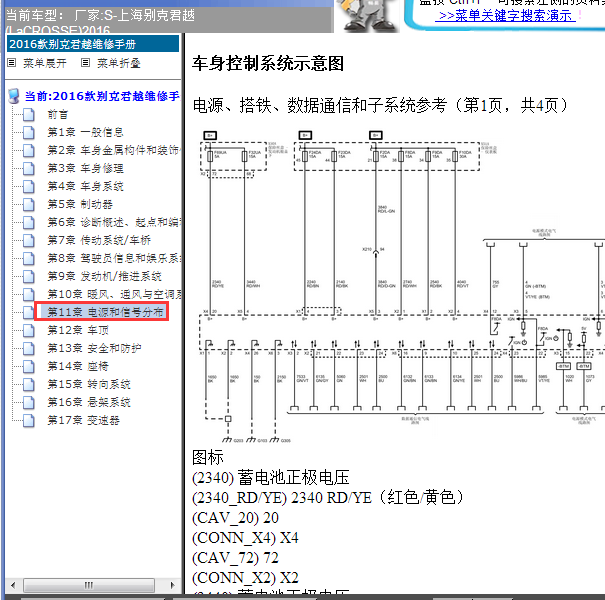This screenshot has height=600, width=605.
Task: Open 第8章 驾驶员信息和娱乐系统 chapter
Action: pos(114,258)
